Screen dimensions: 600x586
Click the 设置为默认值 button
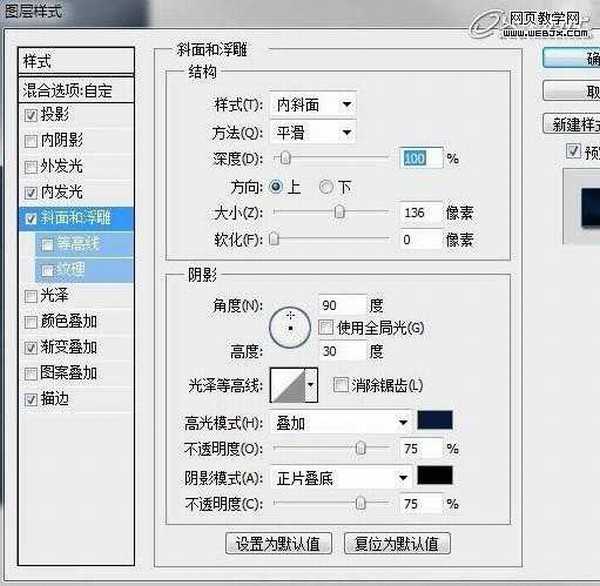pyautogui.click(x=278, y=544)
